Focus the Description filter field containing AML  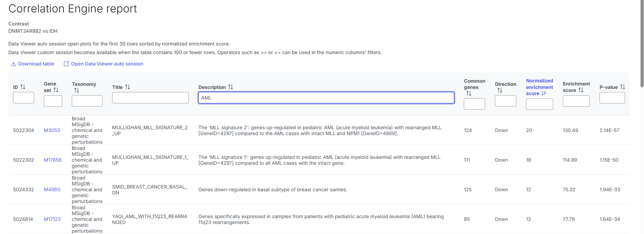326,98
